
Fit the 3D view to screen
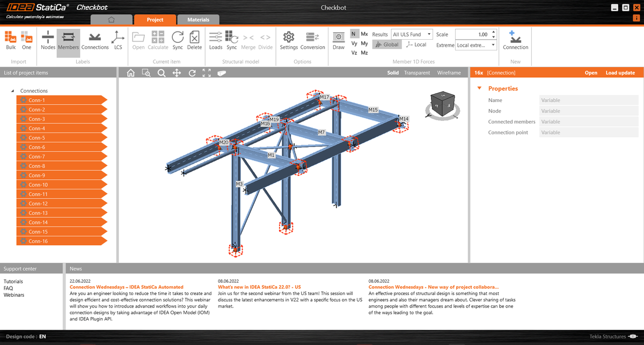pos(207,72)
